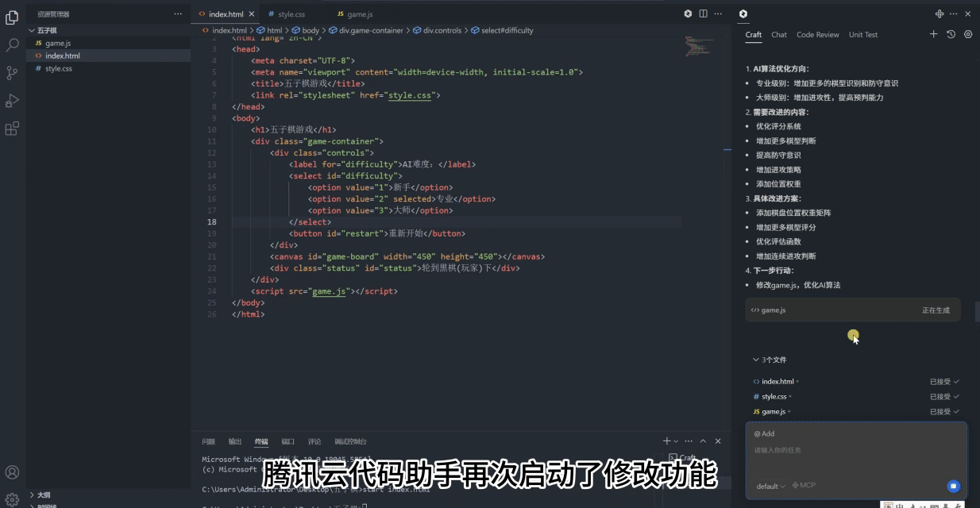
Task: Switch to the Chat tab
Action: [x=779, y=35]
